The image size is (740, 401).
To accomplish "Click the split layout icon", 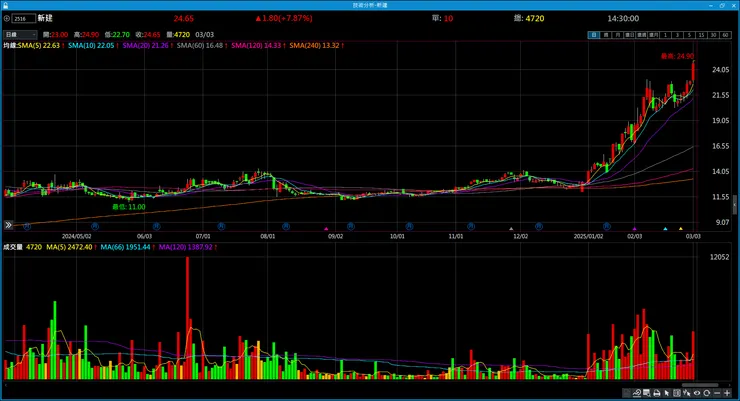I will click(677, 393).
